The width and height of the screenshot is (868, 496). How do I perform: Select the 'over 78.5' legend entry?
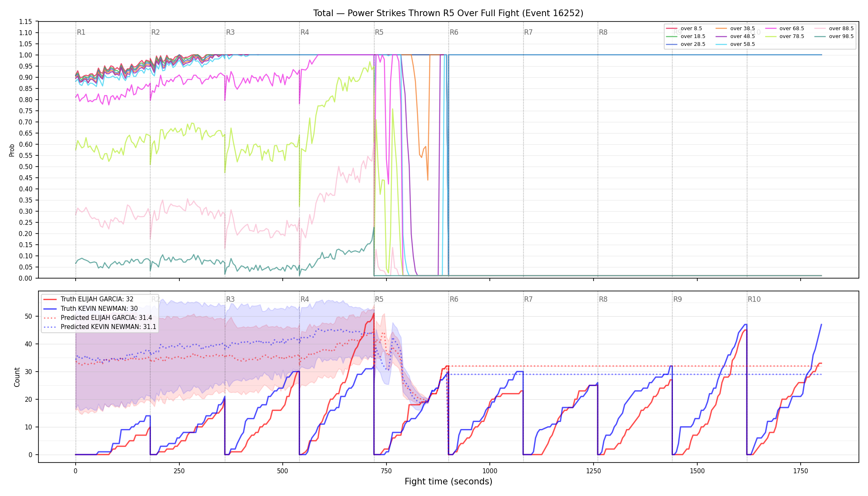785,36
